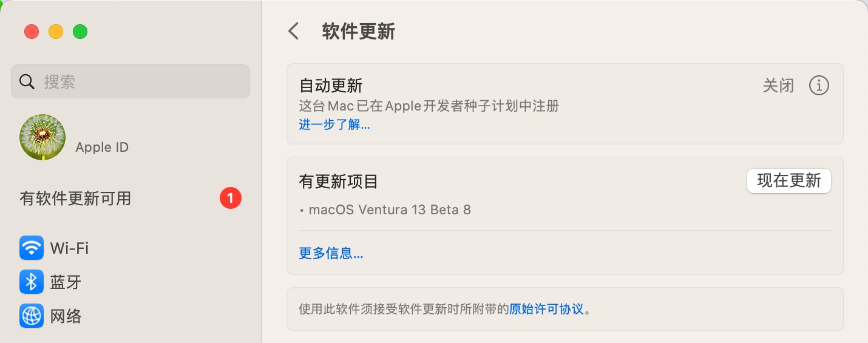Click the Apple ID label text
This screenshot has height=343, width=868.
pyautogui.click(x=102, y=148)
